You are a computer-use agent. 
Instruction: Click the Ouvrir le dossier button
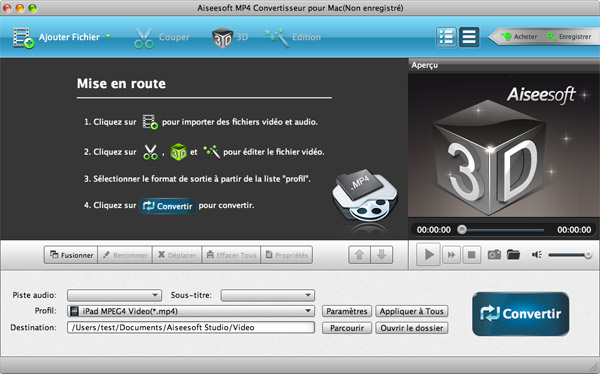tap(412, 328)
